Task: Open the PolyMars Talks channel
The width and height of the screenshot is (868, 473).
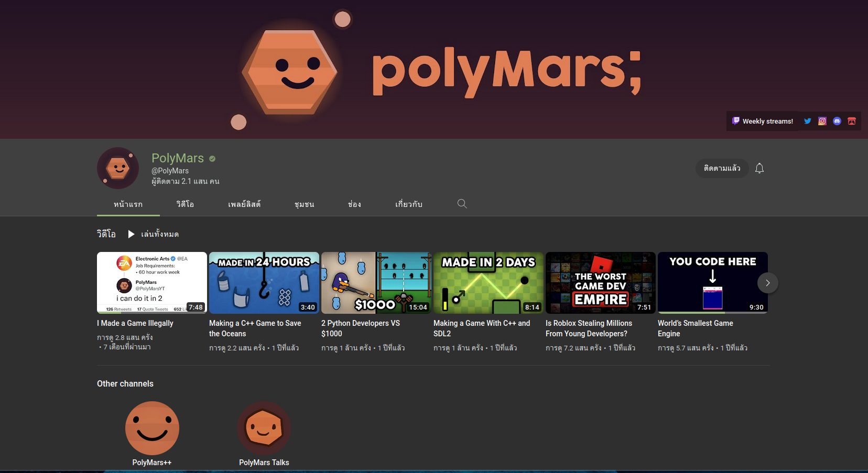Action: (264, 428)
